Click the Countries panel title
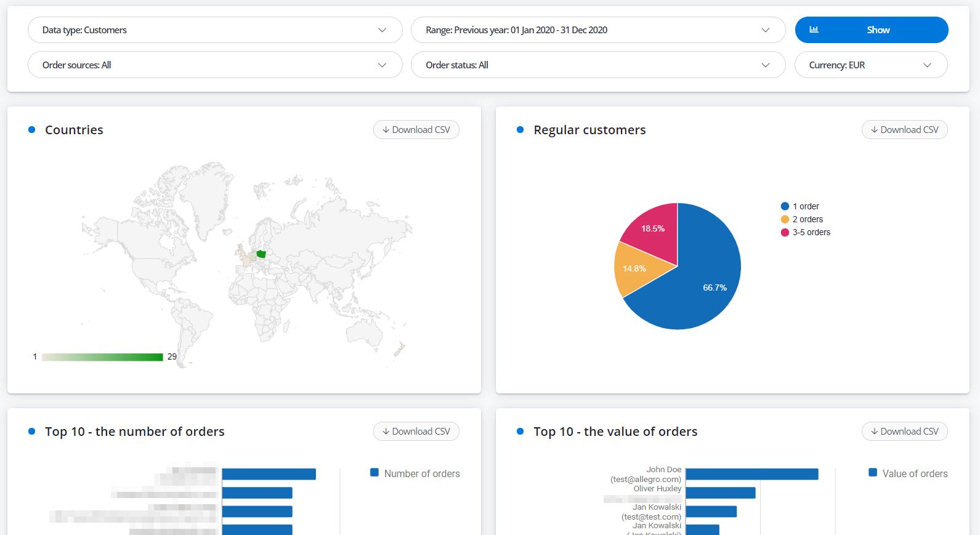Viewport: 980px width, 535px height. [x=74, y=130]
